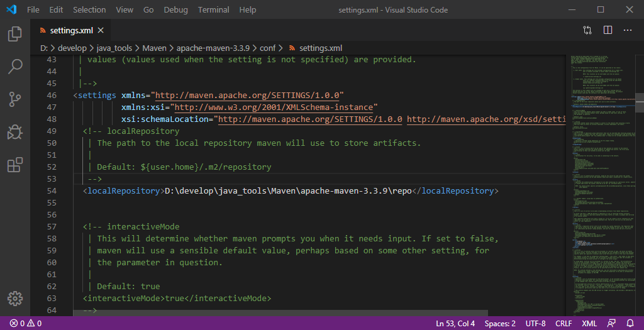The image size is (644, 330).
Task: Click the feedback icon in status bar
Action: 611,324
